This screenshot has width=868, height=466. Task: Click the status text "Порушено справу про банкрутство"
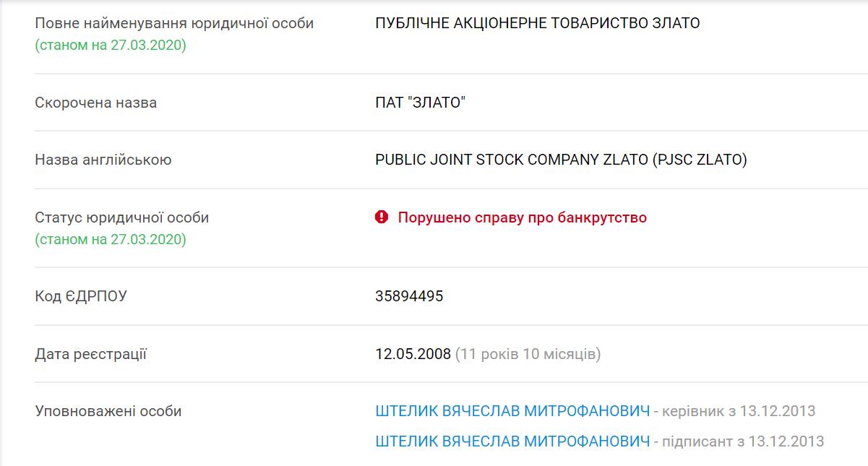point(522,217)
